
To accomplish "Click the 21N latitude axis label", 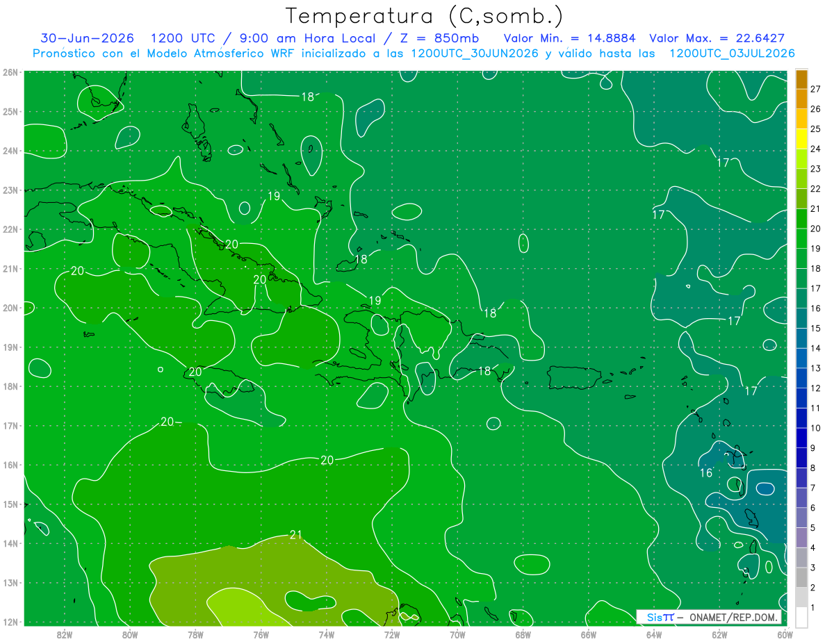I will coord(10,269).
